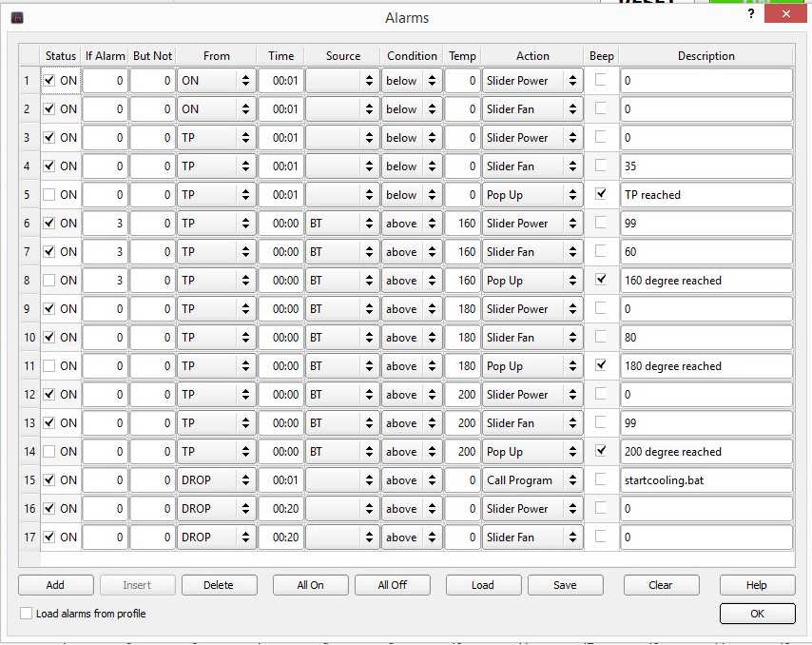Click the Delete button
The image size is (812, 645).
[218, 585]
